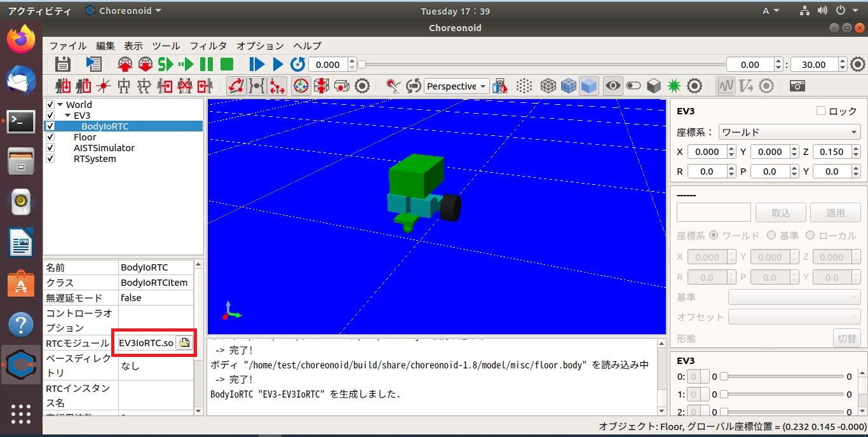Click the dotted grid vertex icon
868x437 pixels.
click(x=524, y=86)
